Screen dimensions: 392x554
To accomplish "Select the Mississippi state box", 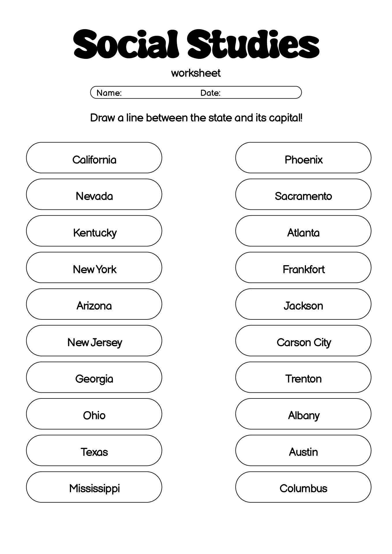I will (x=94, y=487).
